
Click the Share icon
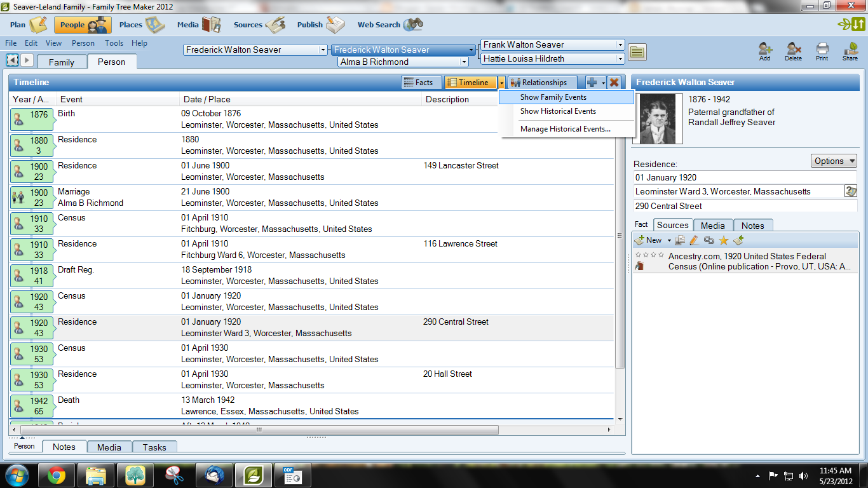(850, 51)
